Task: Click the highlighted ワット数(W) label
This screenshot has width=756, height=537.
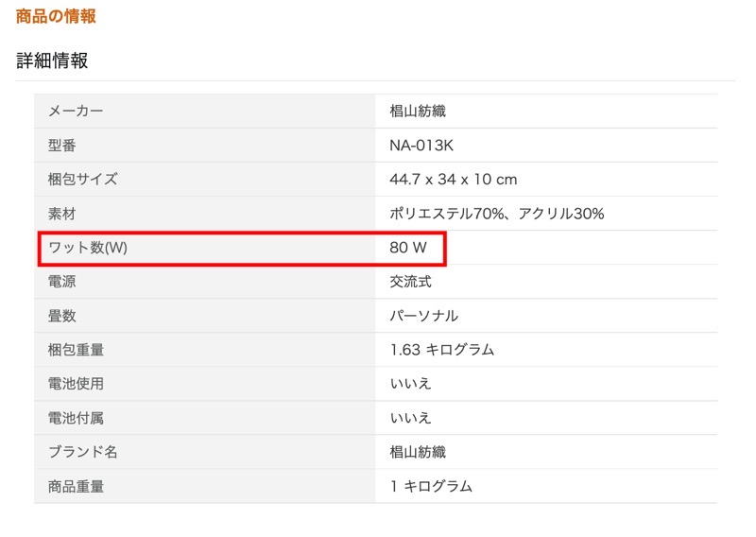Action: pos(87,248)
